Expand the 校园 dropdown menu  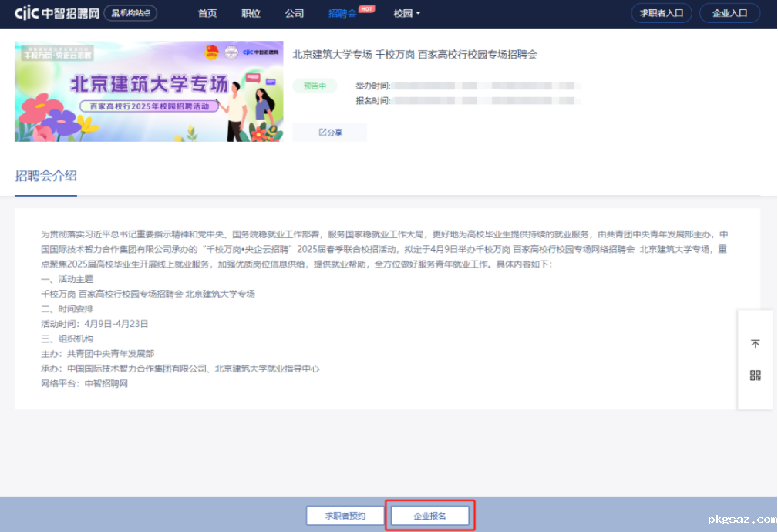point(406,14)
